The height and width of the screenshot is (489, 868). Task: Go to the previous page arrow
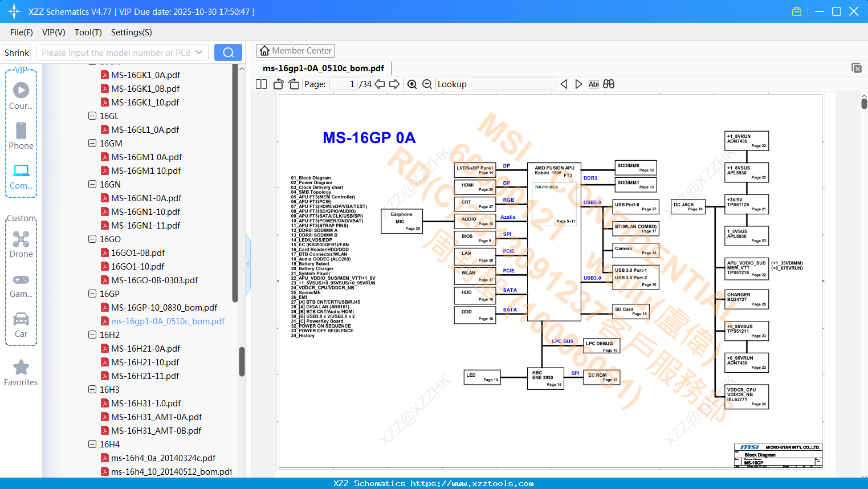point(380,84)
